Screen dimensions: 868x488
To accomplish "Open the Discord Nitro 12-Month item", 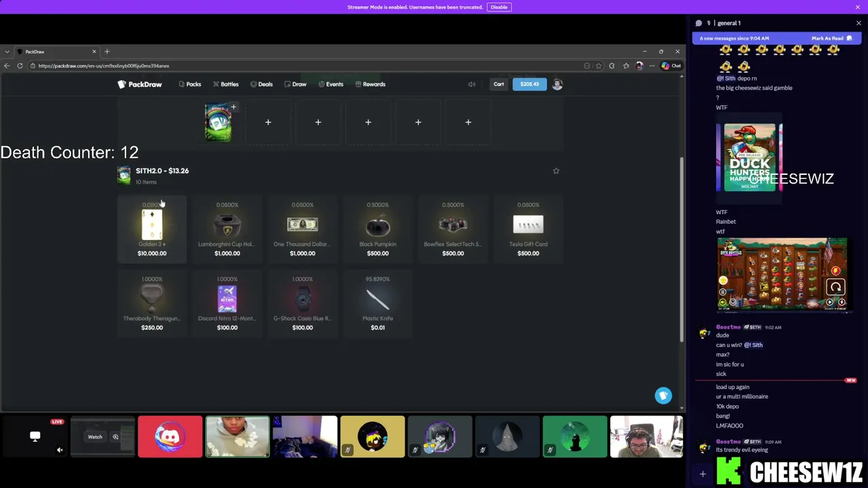I will pos(227,303).
